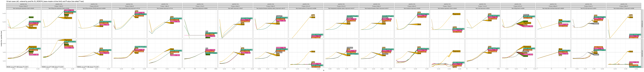
Task: Click the "P.value: 7.23e-01" strip
Action: 447,6
